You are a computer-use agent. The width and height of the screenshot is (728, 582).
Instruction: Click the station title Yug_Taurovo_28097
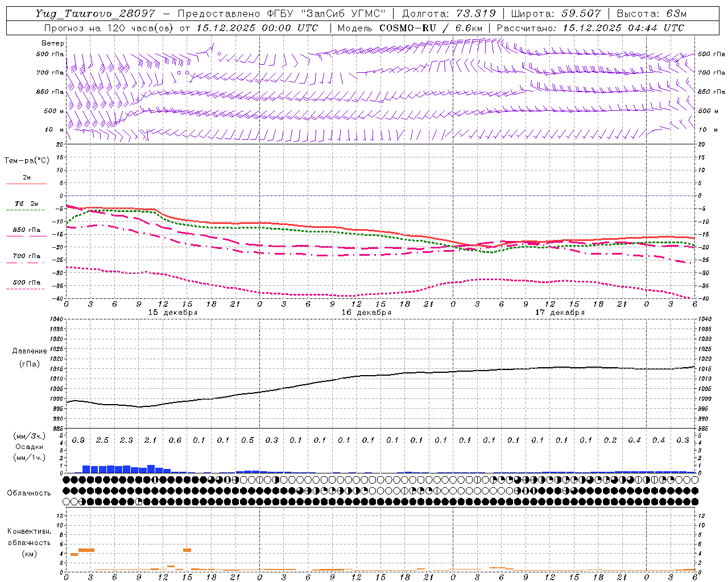(95, 14)
